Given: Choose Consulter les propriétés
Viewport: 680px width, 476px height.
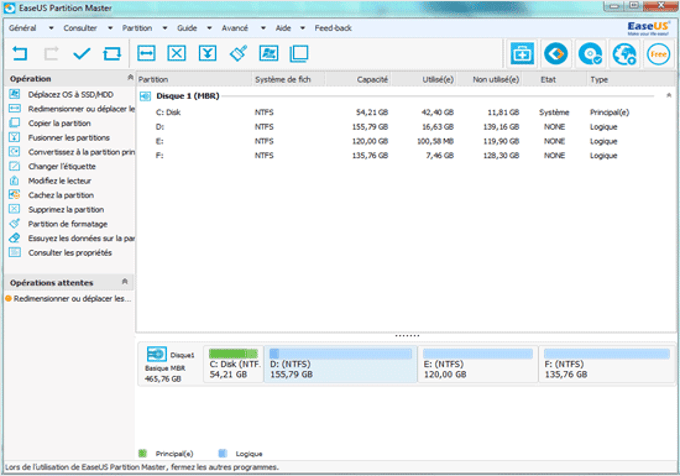Looking at the screenshot, I should pyautogui.click(x=70, y=252).
